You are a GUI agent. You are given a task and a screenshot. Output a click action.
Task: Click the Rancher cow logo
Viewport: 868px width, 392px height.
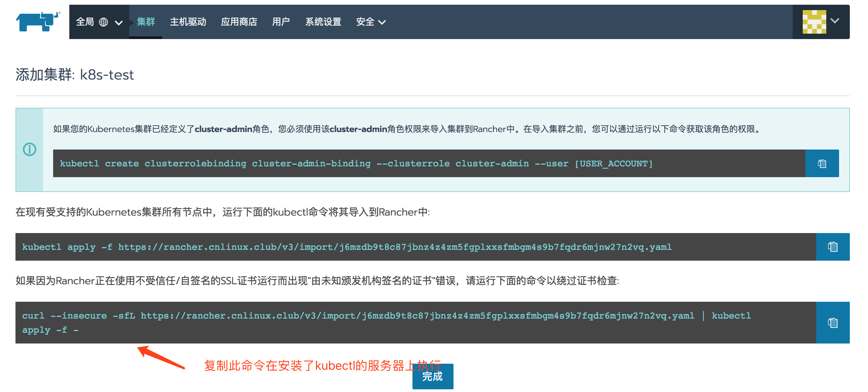pos(38,21)
